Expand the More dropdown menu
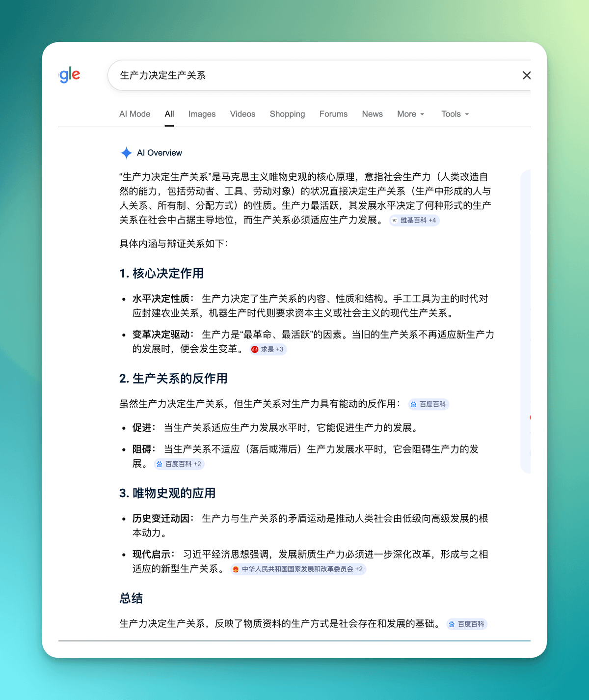Image resolution: width=589 pixels, height=700 pixels. 410,114
